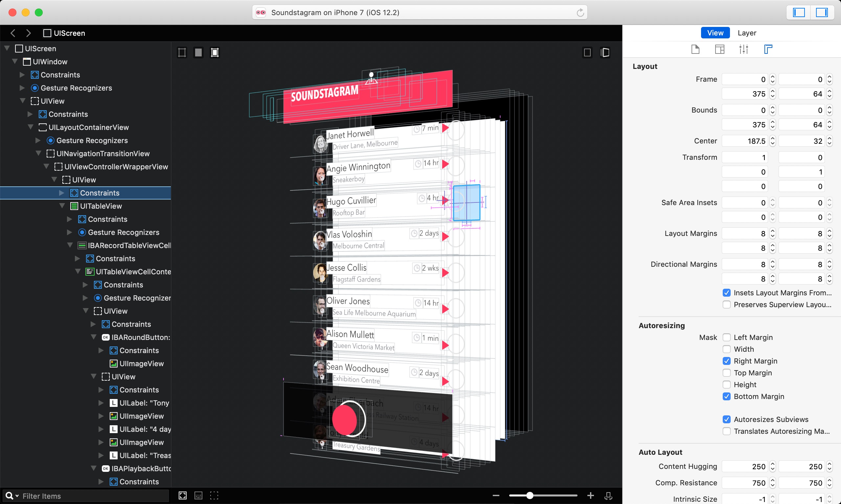841x504 pixels.
Task: Collapse the UITableView tree node
Action: pyautogui.click(x=62, y=206)
